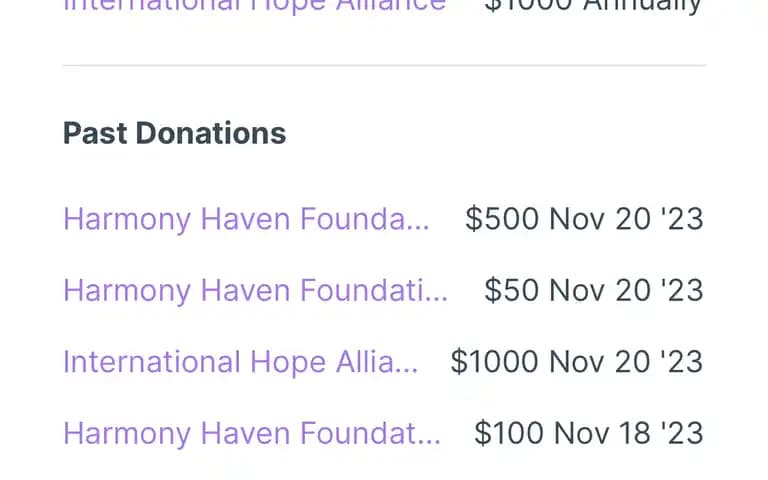Click the divider line above Past Donations
Image resolution: width=768 pixels, height=480 pixels.
point(384,65)
